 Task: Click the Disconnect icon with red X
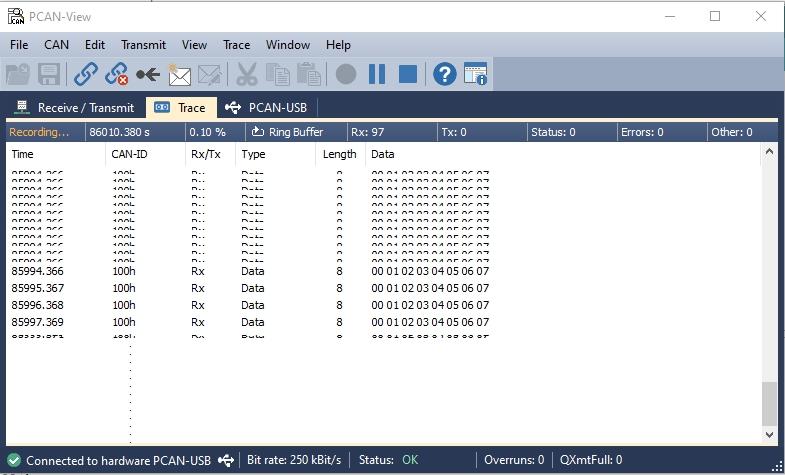click(x=117, y=75)
